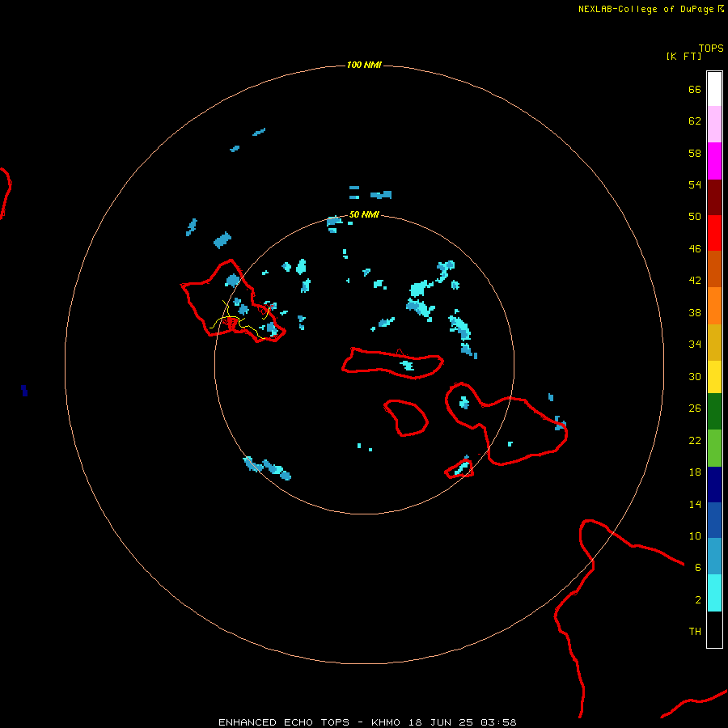The height and width of the screenshot is (728, 728).
Task: Click the legend value 2
Action: pos(697,600)
